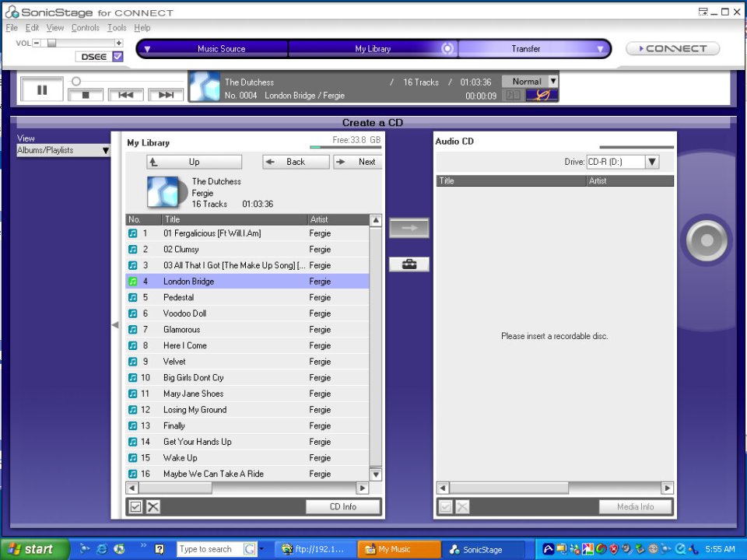Click the deselect-all X icon in My Library
This screenshot has height=560, width=747.
(x=153, y=507)
